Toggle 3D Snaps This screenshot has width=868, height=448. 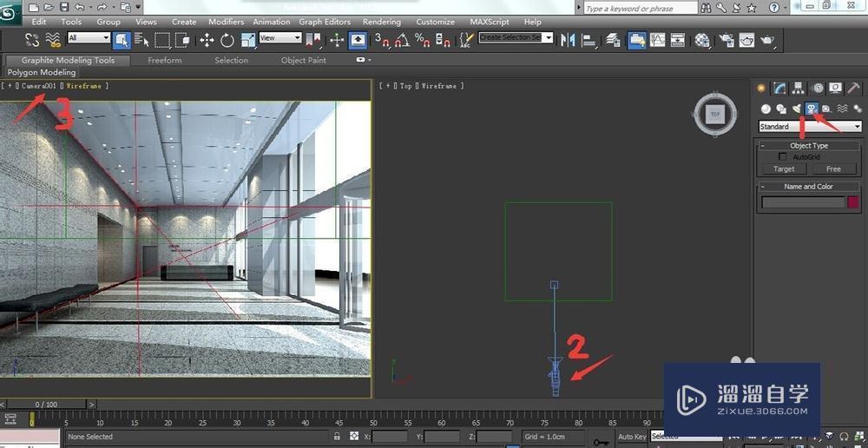pos(382,40)
